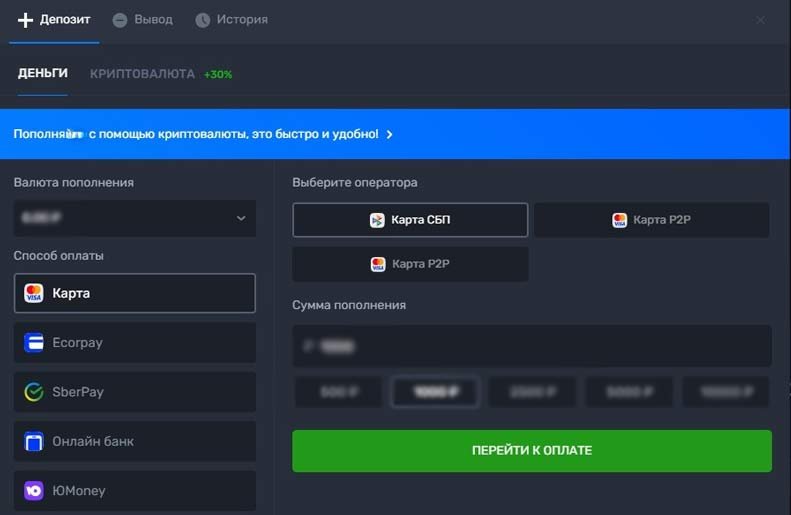Click the SberPay green checkmark icon
The width and height of the screenshot is (791, 515).
click(x=34, y=392)
